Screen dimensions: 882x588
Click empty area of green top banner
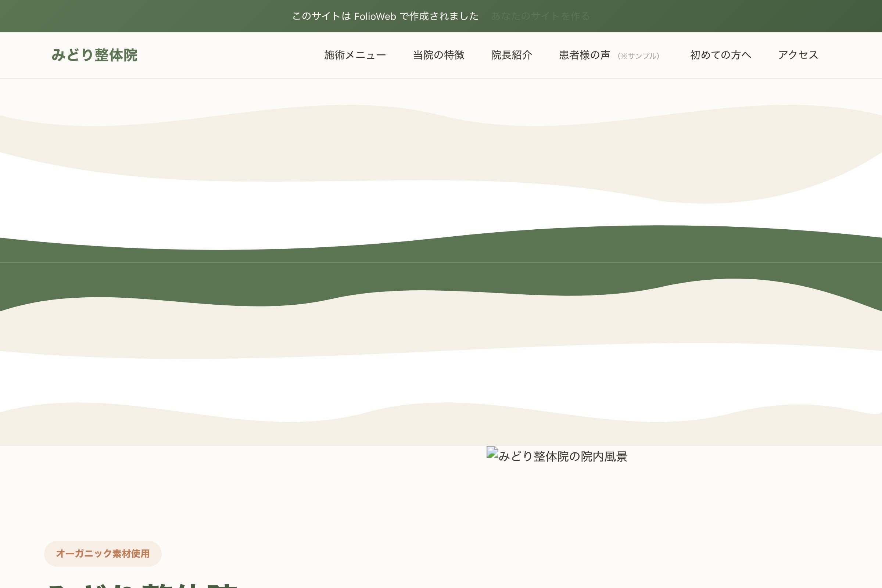(112, 16)
